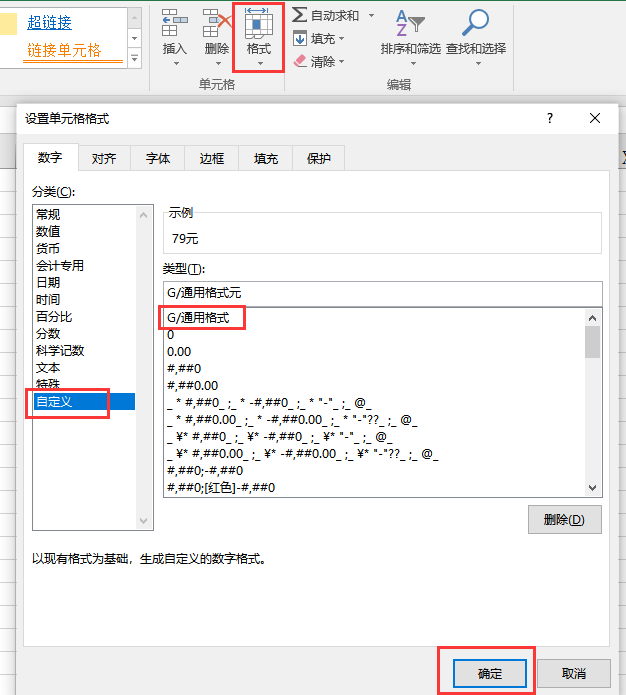
Task: Open the 格式 dropdown arrow
Action: (x=260, y=64)
